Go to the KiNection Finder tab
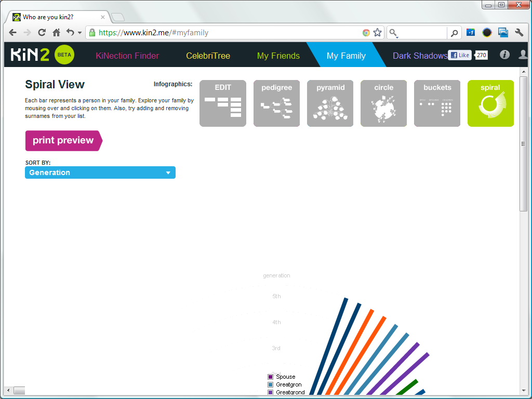The image size is (532, 399). point(127,56)
